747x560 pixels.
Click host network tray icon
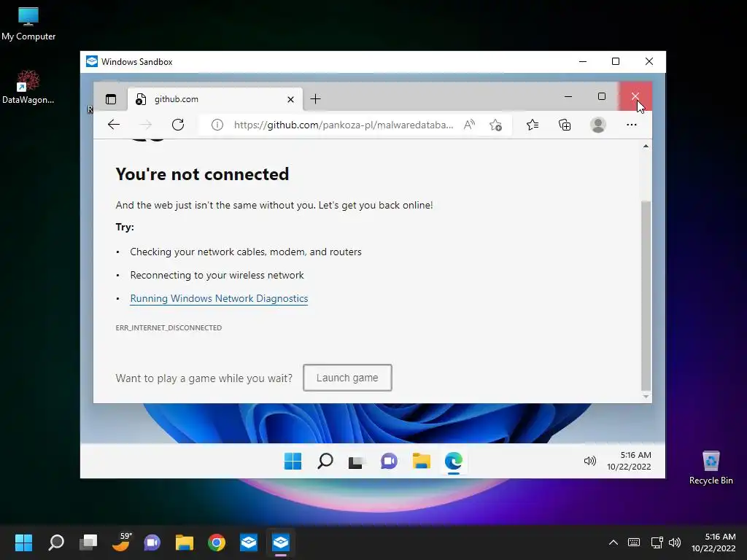[x=657, y=542]
